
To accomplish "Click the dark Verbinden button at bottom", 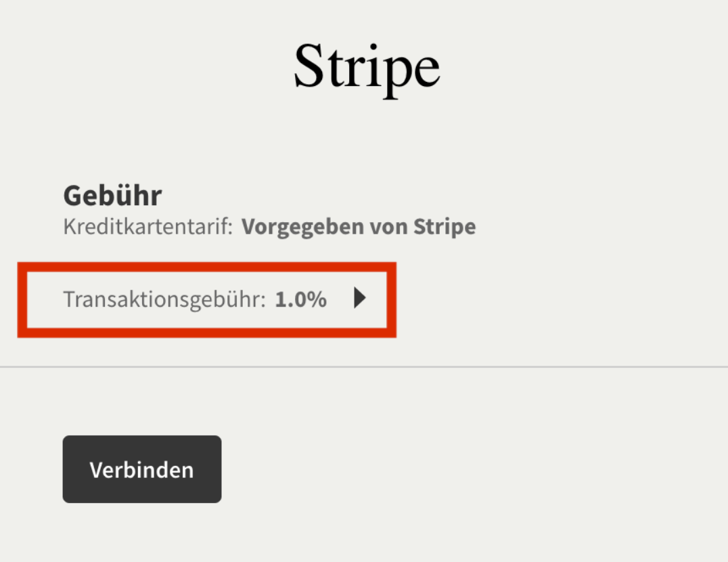I will pos(141,469).
